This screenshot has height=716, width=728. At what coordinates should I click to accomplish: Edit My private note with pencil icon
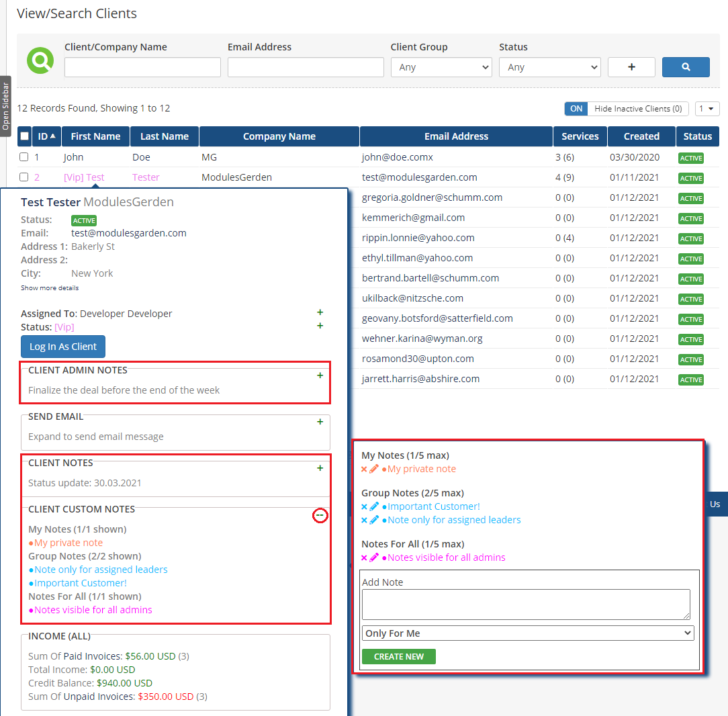coord(374,469)
